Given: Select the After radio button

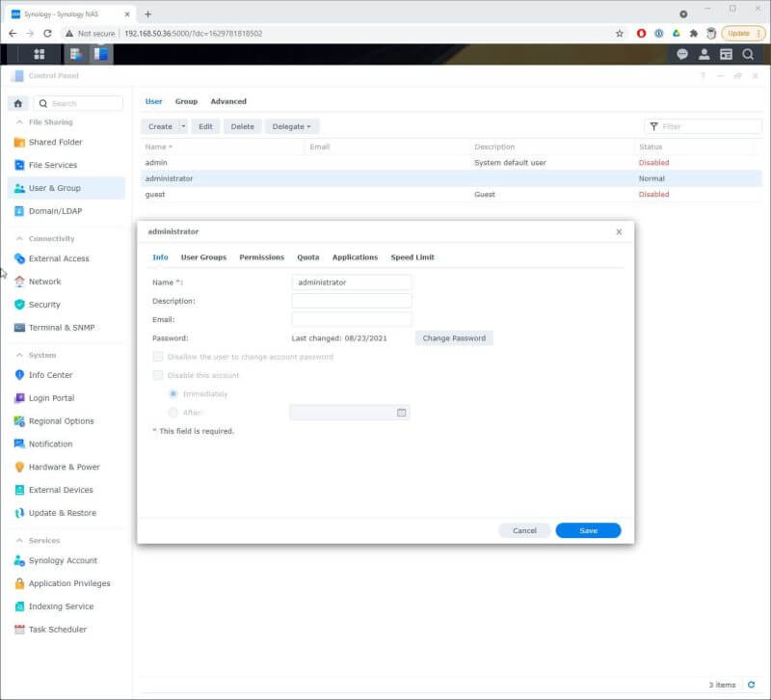Looking at the screenshot, I should pos(173,412).
